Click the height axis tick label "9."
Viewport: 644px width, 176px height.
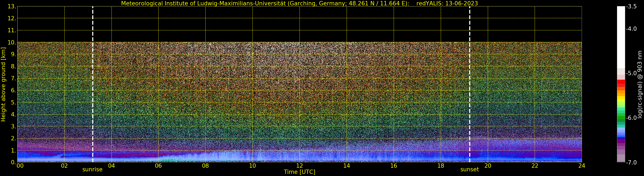13,54
